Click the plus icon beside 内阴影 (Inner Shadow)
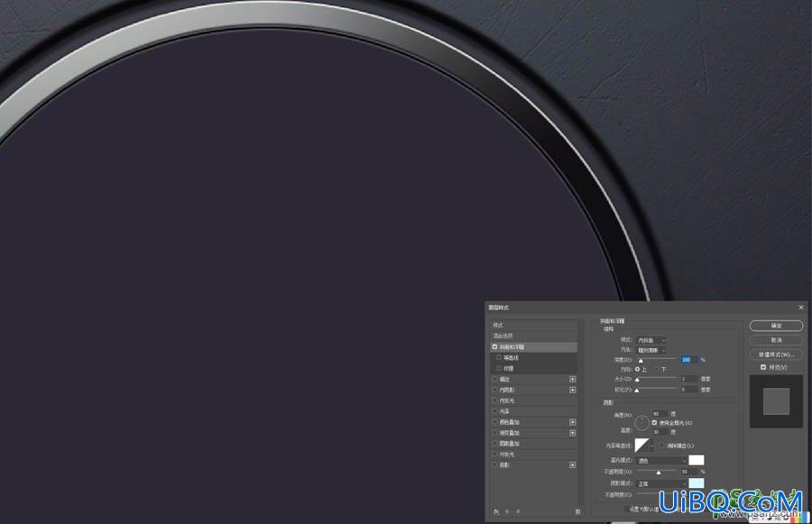This screenshot has height=524, width=812. (x=572, y=390)
